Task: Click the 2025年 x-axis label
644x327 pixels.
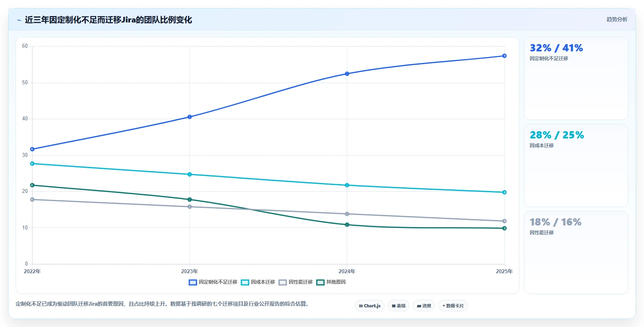Action: click(x=504, y=272)
